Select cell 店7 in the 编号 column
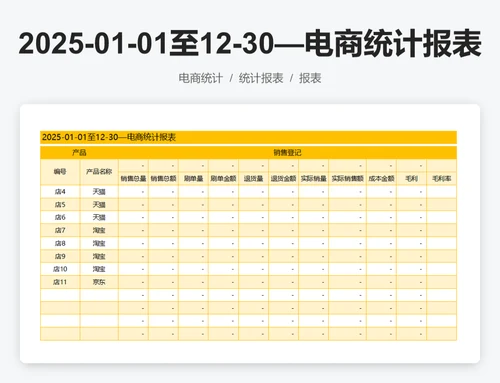 60,230
